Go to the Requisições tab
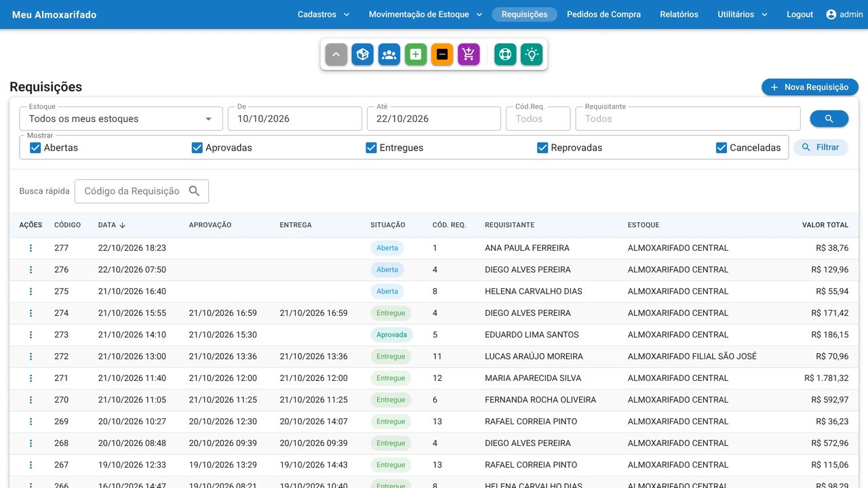 point(524,14)
